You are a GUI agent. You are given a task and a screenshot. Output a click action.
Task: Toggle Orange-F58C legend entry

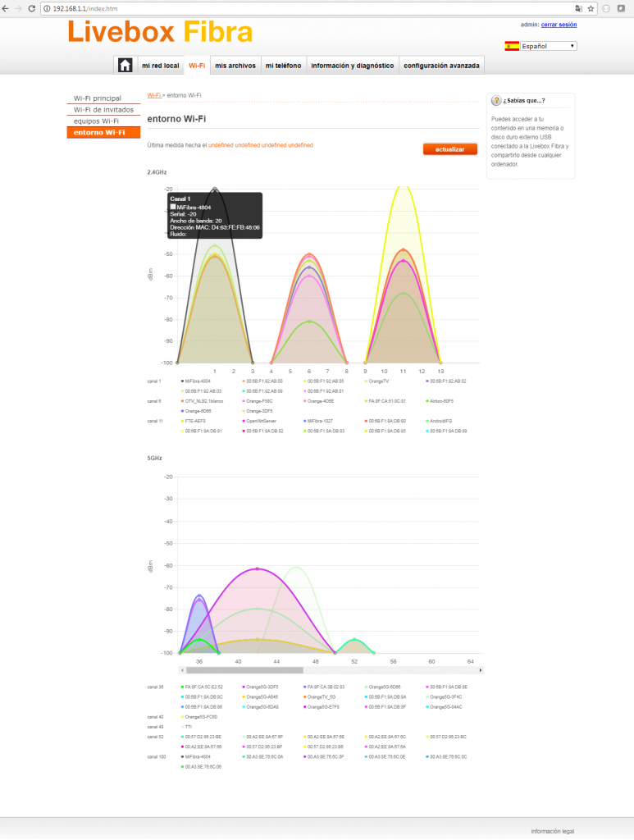pos(258,401)
